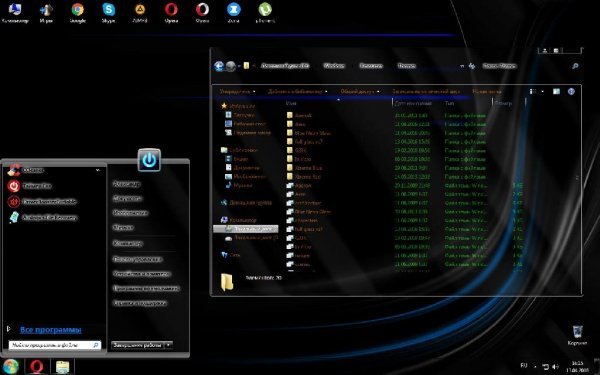Select Resources in the address breadcrumb
The width and height of the screenshot is (600, 375).
click(x=371, y=66)
